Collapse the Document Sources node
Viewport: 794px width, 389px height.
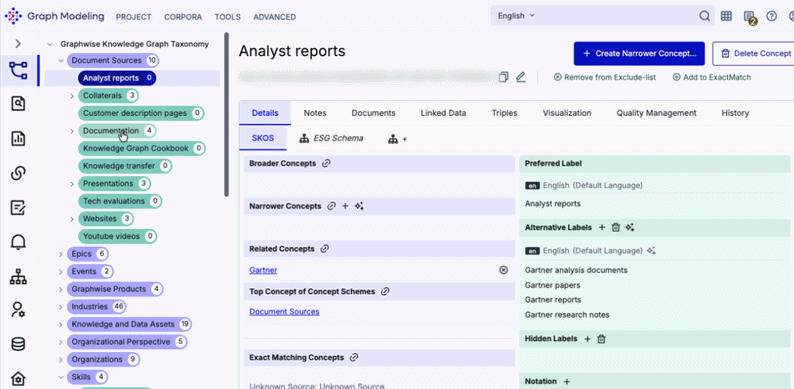[61, 61]
